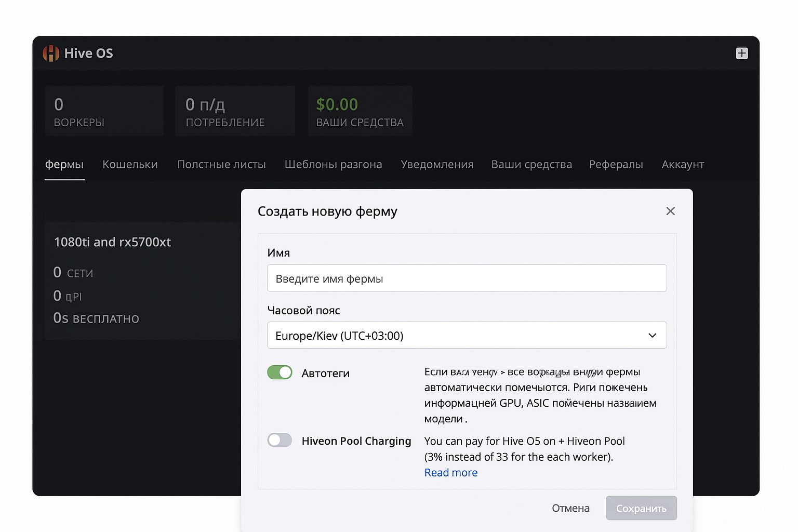Click the Отмена button
This screenshot has height=532, width=798.
click(570, 508)
